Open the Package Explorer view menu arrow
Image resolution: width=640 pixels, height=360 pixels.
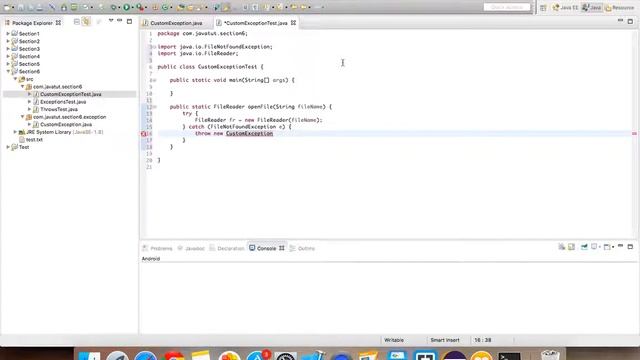[x=111, y=20]
